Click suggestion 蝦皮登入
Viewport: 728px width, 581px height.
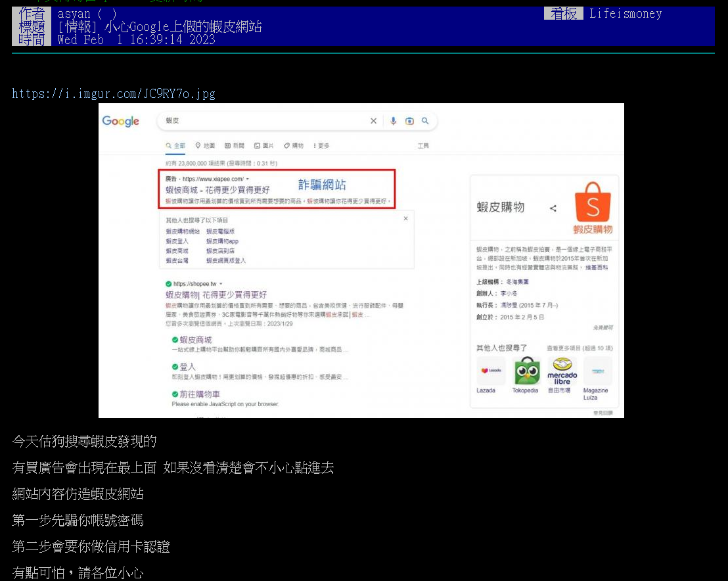point(177,241)
